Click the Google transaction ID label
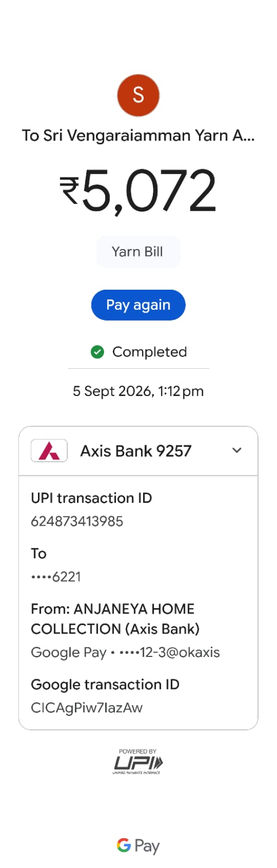Screen dimensions: 277x868 pyautogui.click(x=105, y=685)
